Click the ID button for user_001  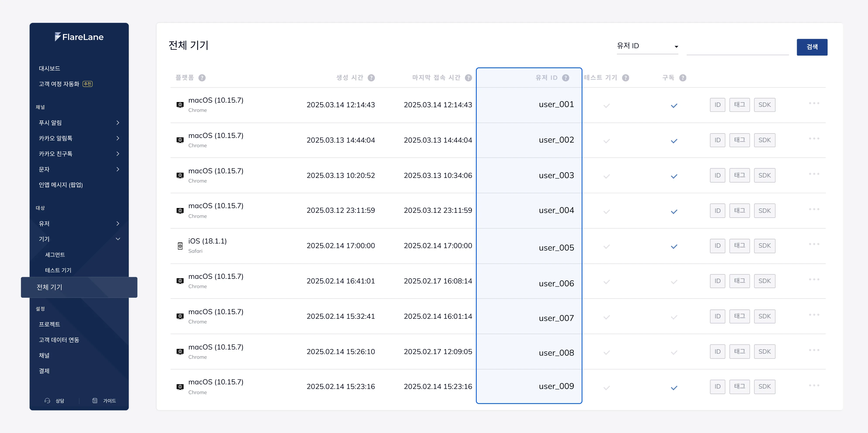click(717, 105)
